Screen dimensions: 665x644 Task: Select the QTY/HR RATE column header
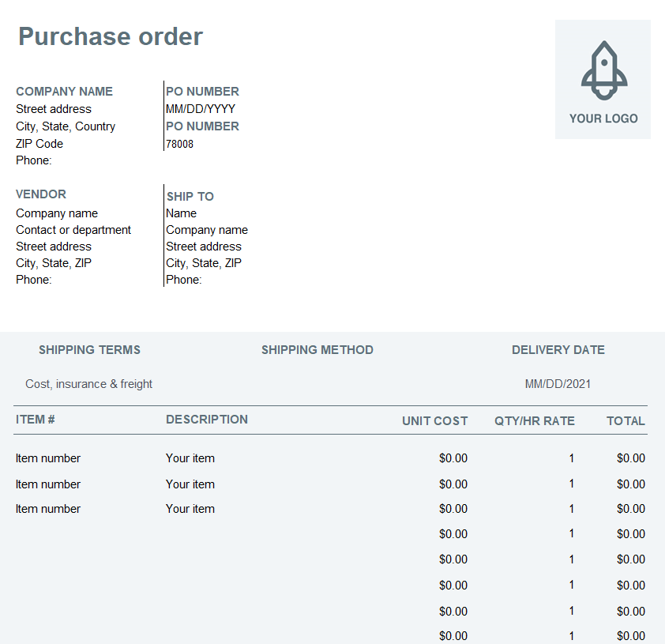click(x=535, y=421)
